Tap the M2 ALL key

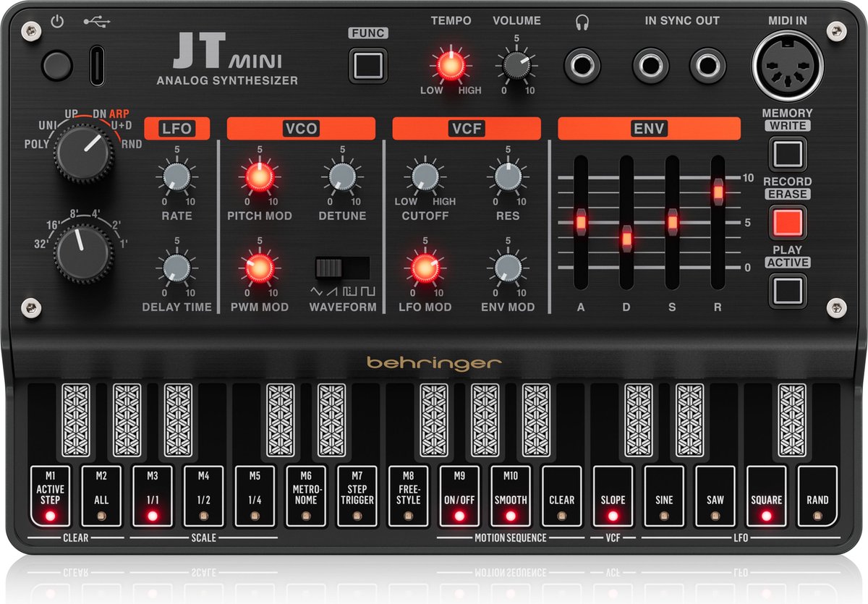coord(101,496)
